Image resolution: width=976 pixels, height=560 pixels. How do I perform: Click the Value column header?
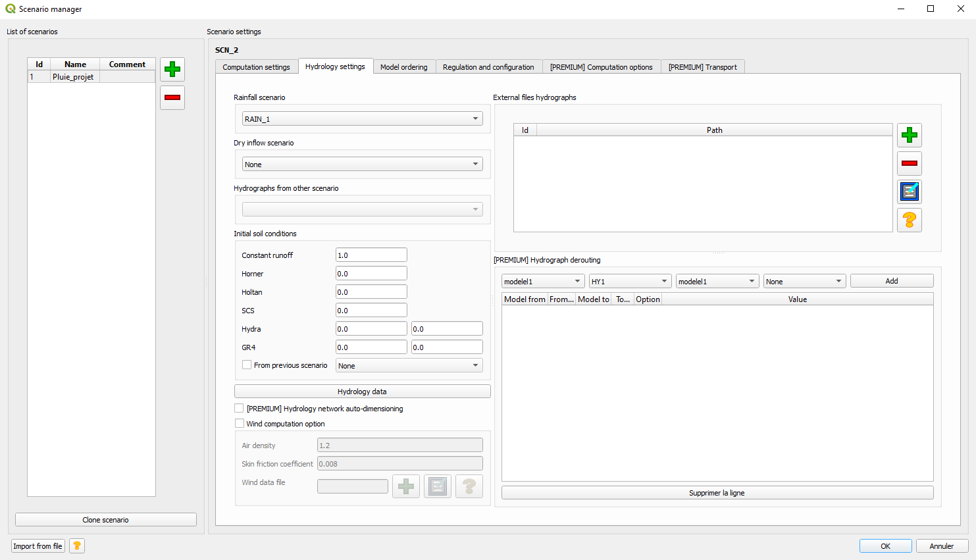[x=798, y=299]
